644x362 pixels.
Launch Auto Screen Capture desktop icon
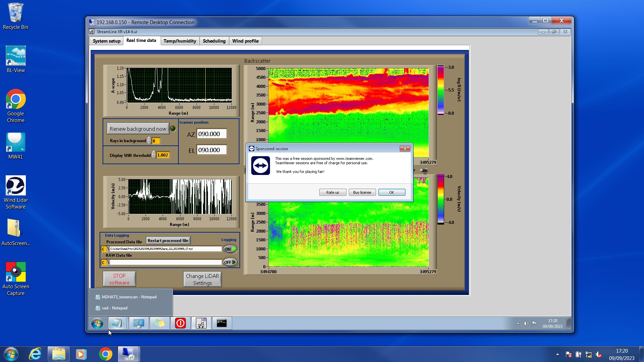coord(15,272)
